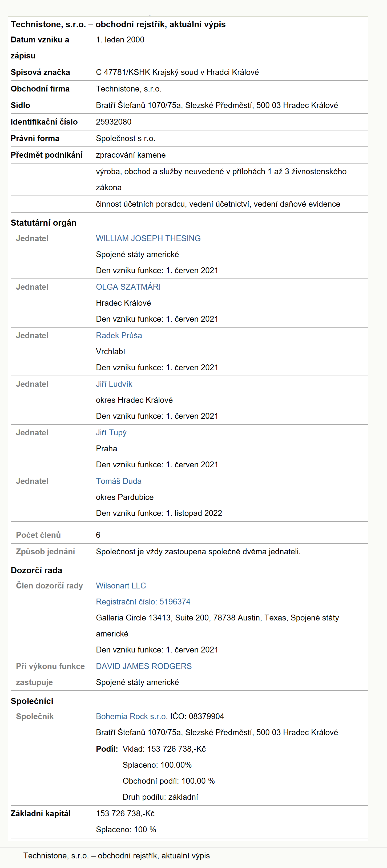
Task: Click the Statutární orgán section heading
Action: click(x=43, y=223)
